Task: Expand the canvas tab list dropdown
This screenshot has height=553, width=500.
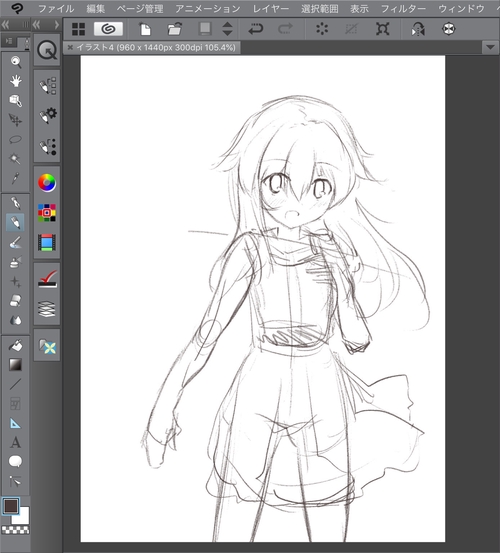Action: click(490, 47)
